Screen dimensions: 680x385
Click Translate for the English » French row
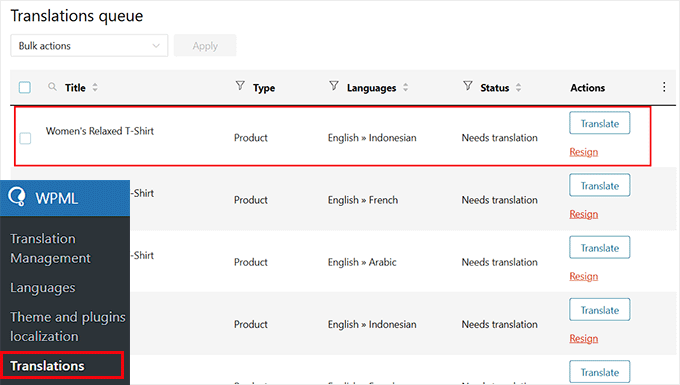(599, 186)
